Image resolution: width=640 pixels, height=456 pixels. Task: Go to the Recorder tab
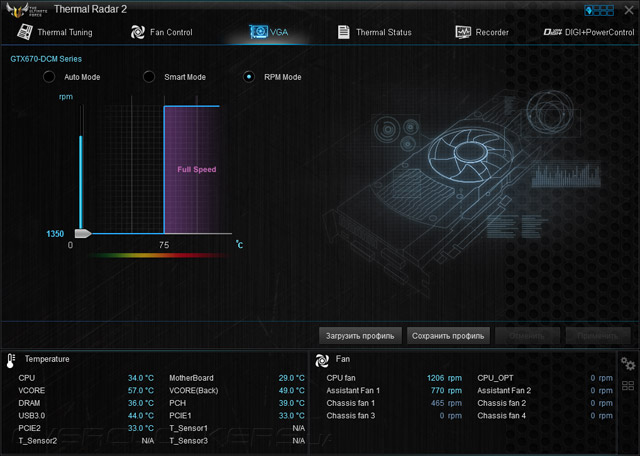pos(482,32)
